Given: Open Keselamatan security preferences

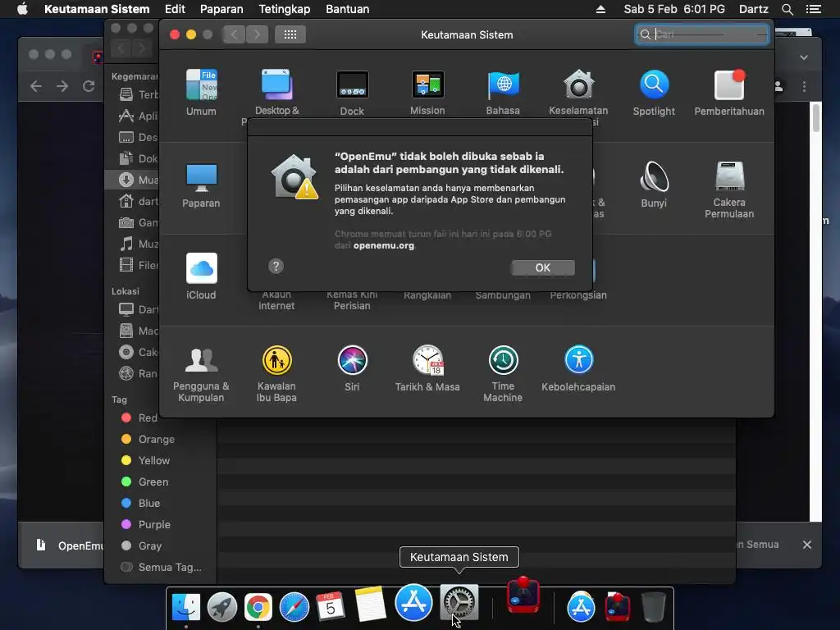Looking at the screenshot, I should [x=578, y=92].
